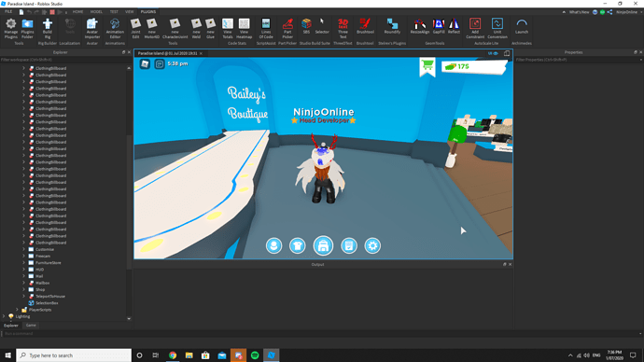644x362 pixels.
Task: Select the Joint Edit tool
Action: click(x=135, y=28)
